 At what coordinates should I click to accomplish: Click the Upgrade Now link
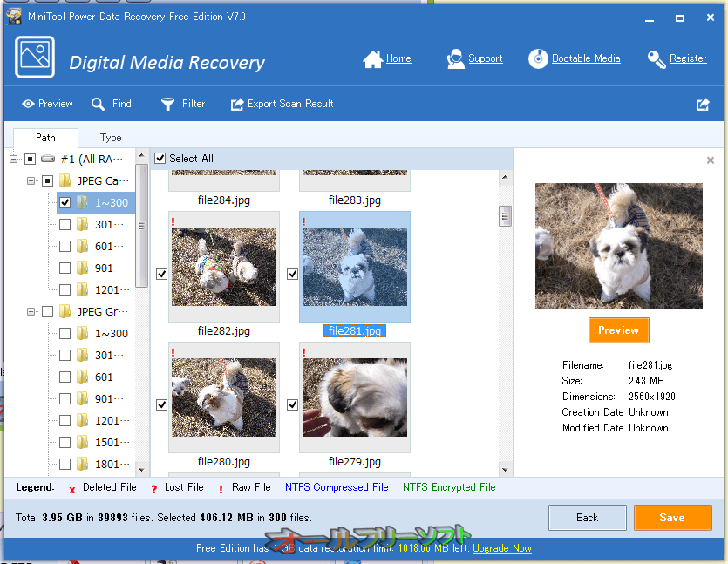(x=502, y=548)
